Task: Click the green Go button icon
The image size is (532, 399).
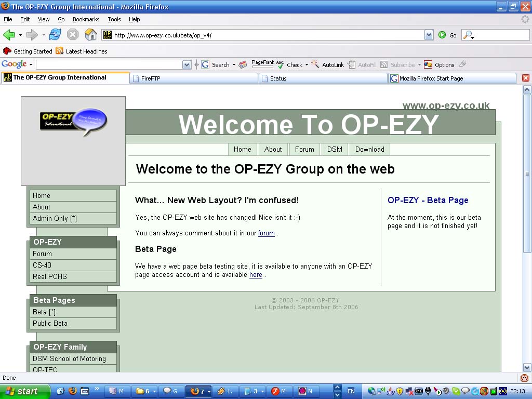Action: (x=442, y=35)
